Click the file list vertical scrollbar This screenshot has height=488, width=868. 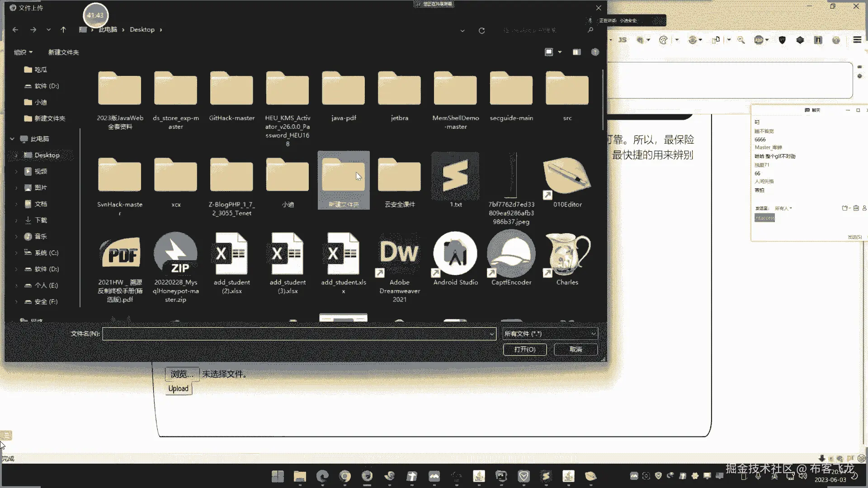tap(603, 99)
